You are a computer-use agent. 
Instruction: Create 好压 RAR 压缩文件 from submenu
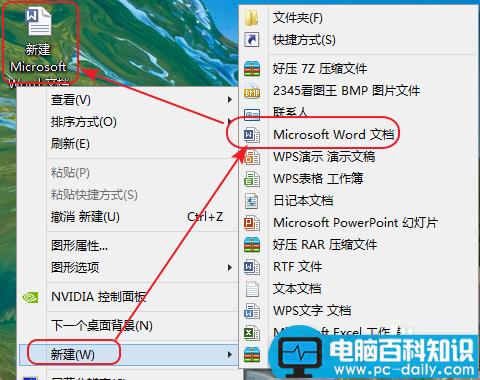point(325,245)
